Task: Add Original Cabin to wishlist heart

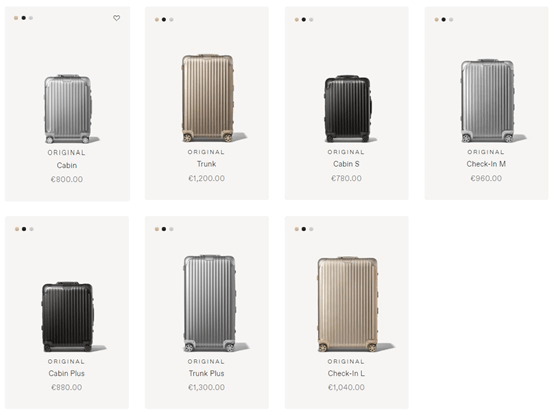Action: [x=116, y=18]
